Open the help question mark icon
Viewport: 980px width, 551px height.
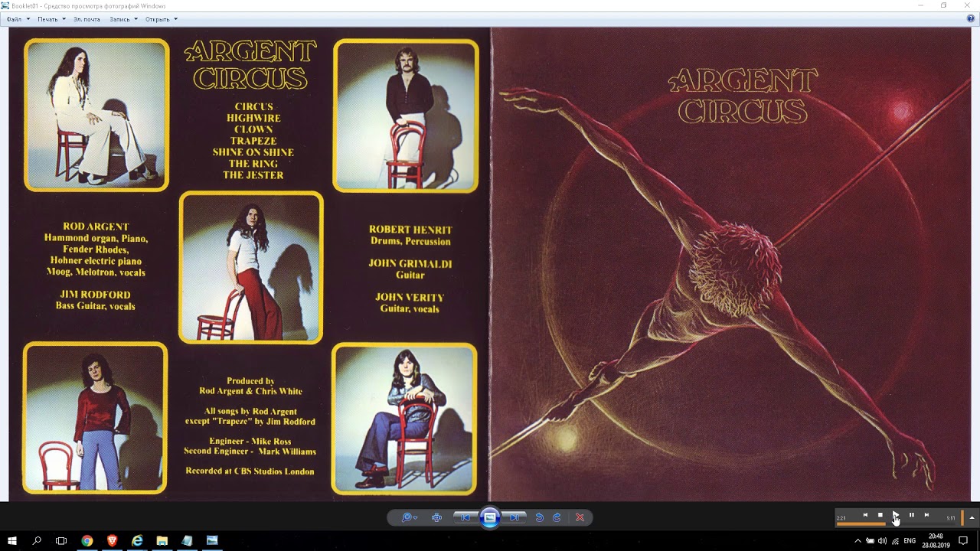[970, 19]
